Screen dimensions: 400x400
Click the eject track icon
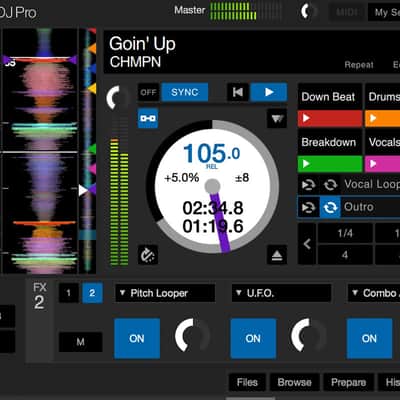pyautogui.click(x=277, y=255)
